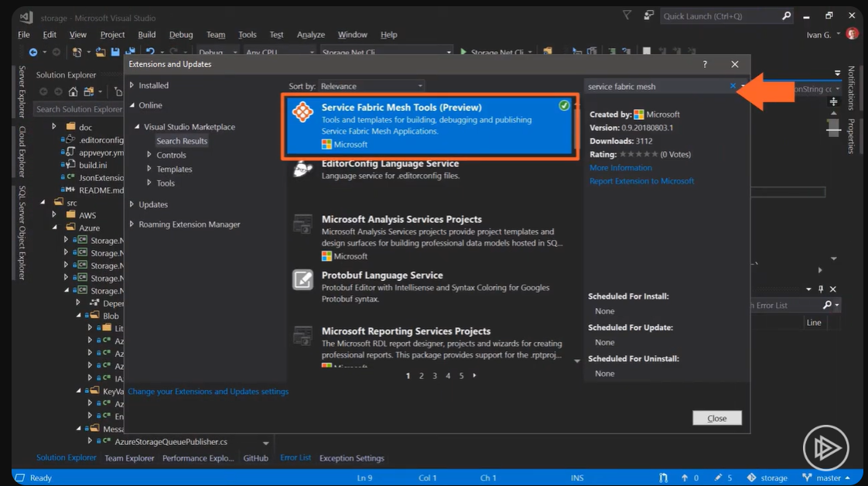
Task: Open the File menu
Action: click(x=24, y=34)
